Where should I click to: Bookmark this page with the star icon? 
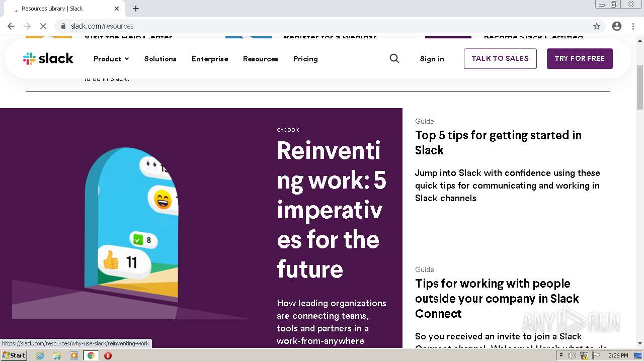[x=597, y=26]
